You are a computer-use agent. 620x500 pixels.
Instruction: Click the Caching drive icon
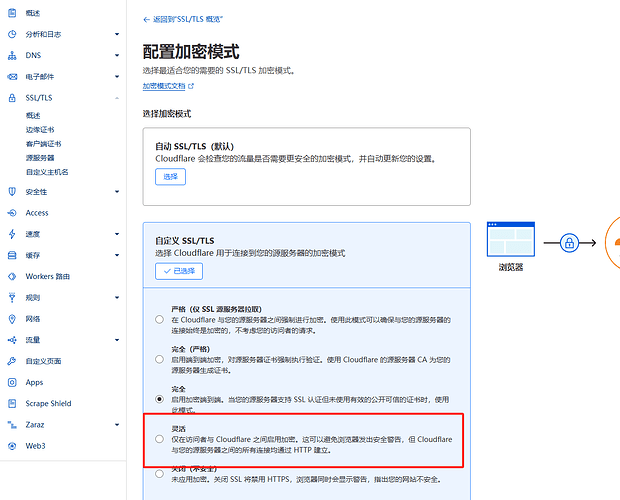click(12, 255)
